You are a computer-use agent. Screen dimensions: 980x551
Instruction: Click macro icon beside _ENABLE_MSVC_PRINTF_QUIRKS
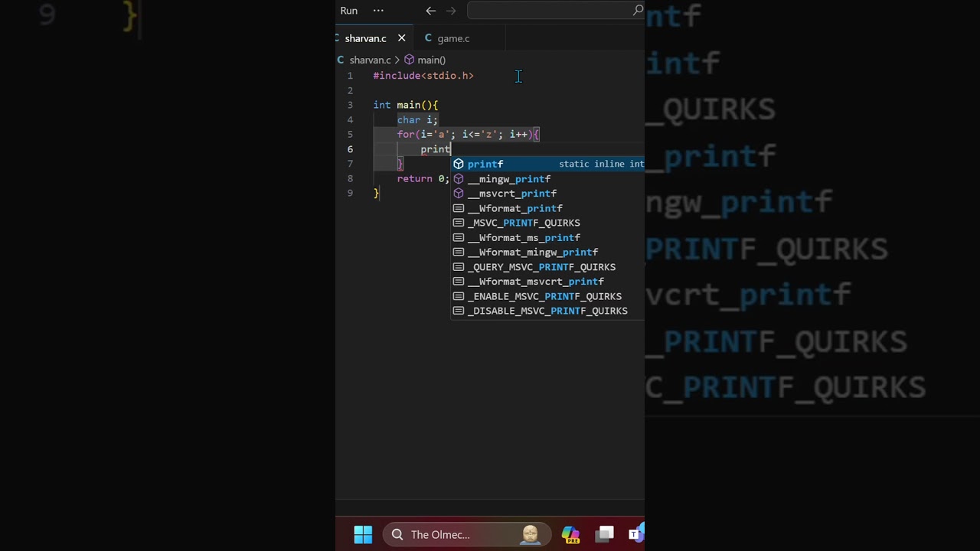tap(459, 296)
